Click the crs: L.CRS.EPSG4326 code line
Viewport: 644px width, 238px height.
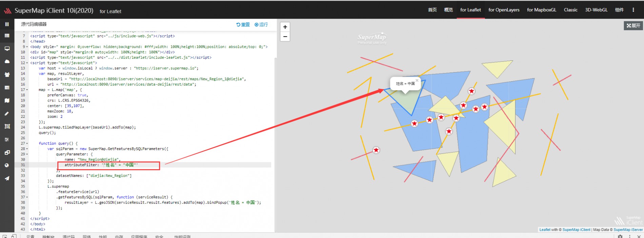[69, 100]
